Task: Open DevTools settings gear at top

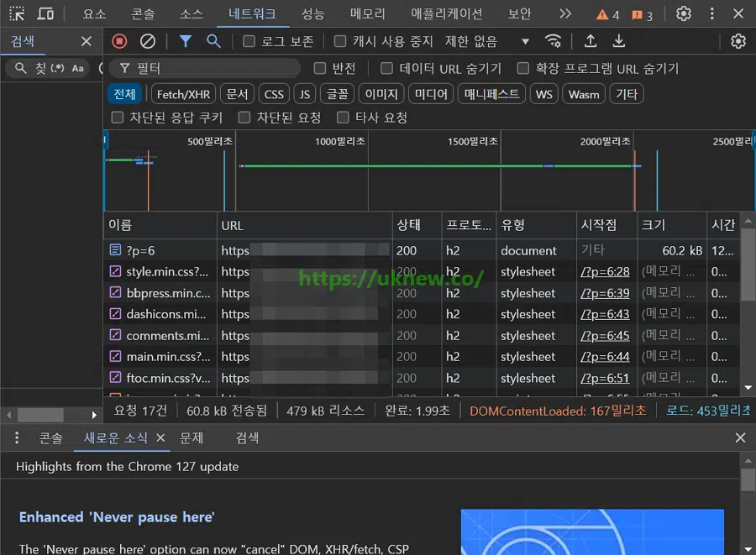Action: tap(684, 13)
